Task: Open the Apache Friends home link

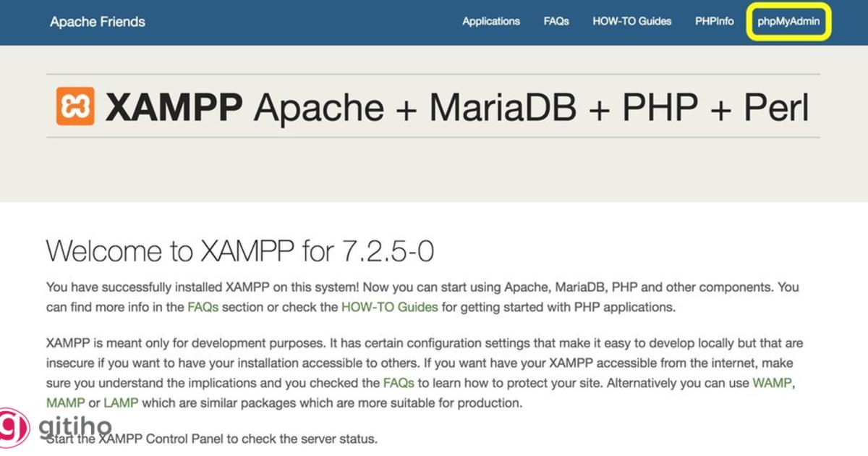Action: [98, 22]
